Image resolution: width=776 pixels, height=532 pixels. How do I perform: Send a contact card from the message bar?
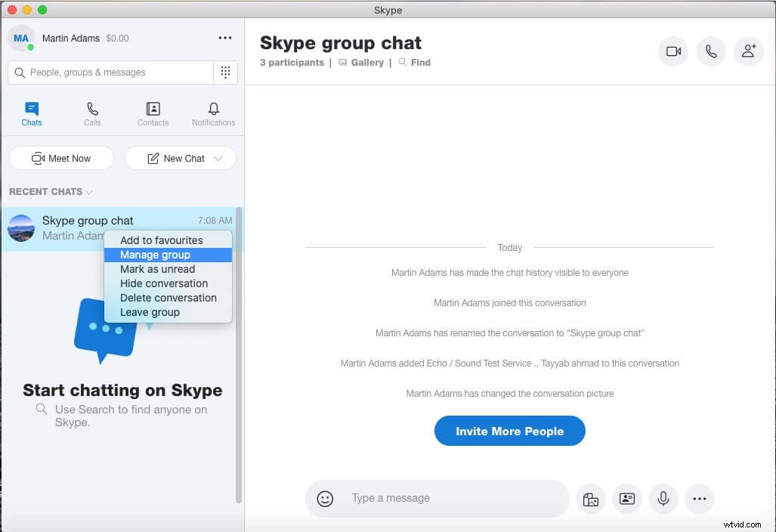pos(626,499)
